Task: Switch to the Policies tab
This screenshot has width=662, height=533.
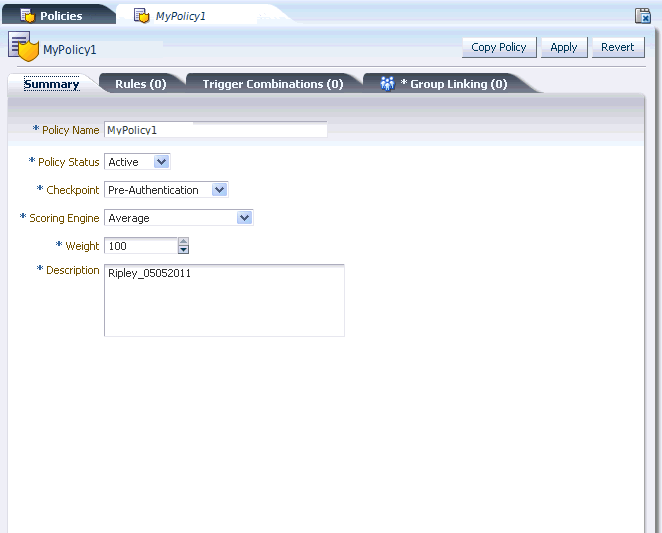Action: click(58, 16)
